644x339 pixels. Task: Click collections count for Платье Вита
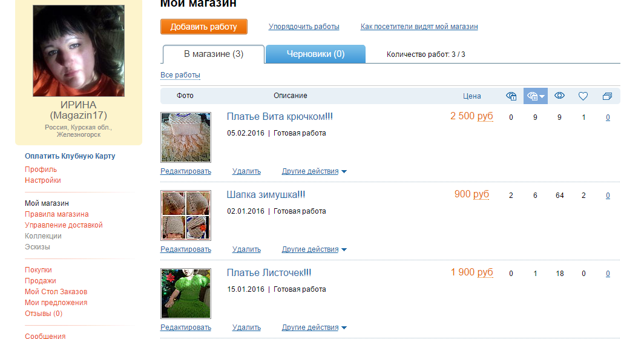pos(608,117)
